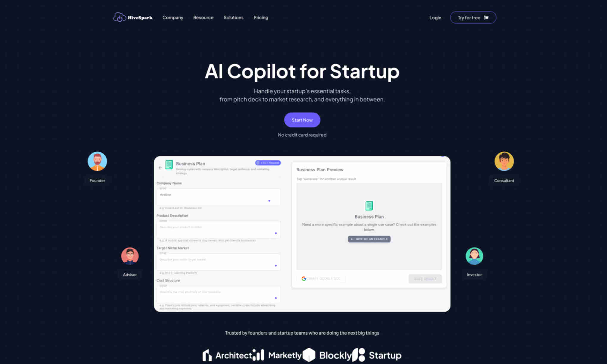Select the Pricing tab
Image resolution: width=607 pixels, height=364 pixels.
coord(261,17)
